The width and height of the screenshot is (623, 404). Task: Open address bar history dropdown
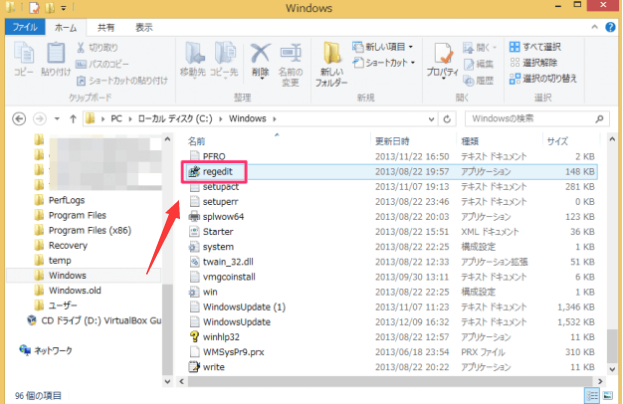click(x=431, y=119)
